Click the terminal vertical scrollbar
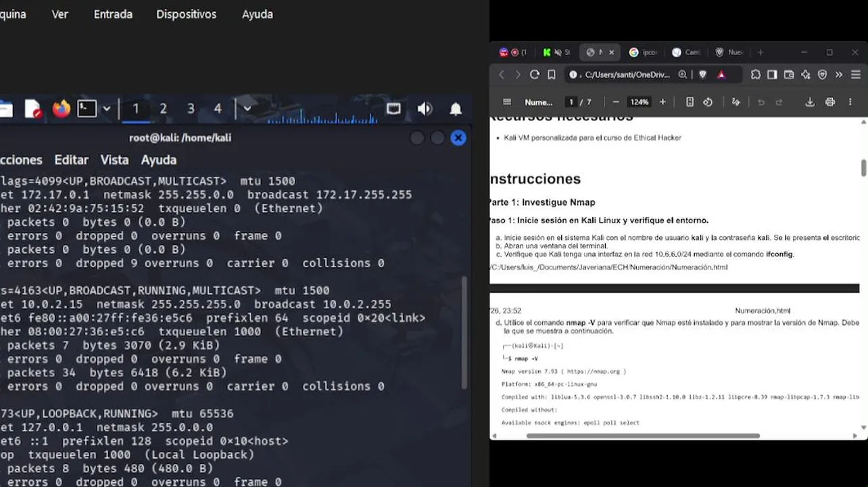This screenshot has width=868, height=487. point(464,332)
